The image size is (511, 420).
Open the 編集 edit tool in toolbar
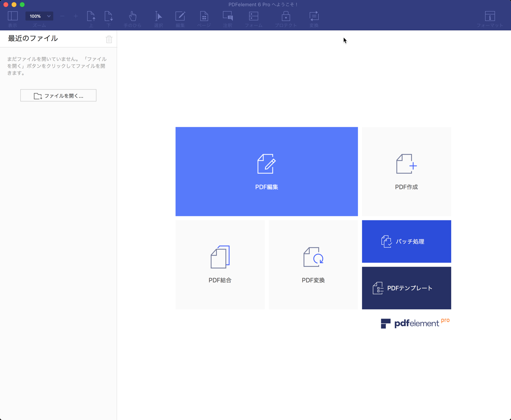pos(180,16)
